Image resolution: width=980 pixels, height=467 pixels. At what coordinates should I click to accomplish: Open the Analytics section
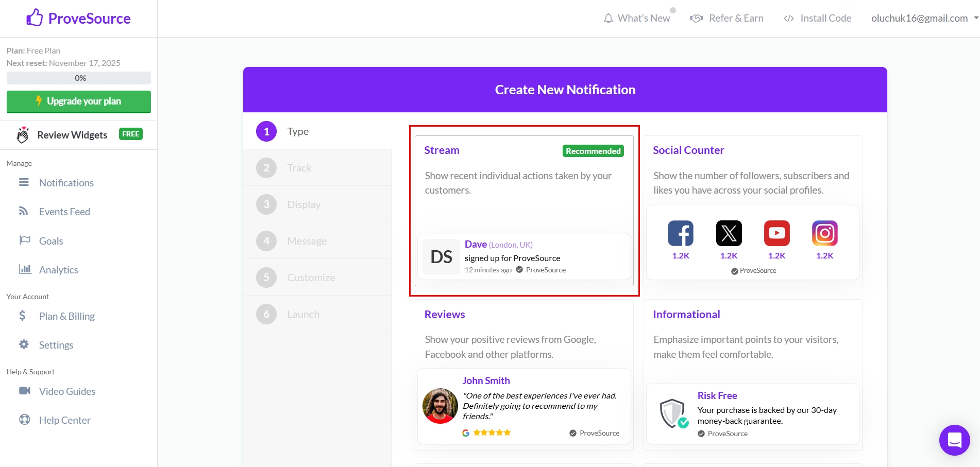pyautogui.click(x=58, y=269)
